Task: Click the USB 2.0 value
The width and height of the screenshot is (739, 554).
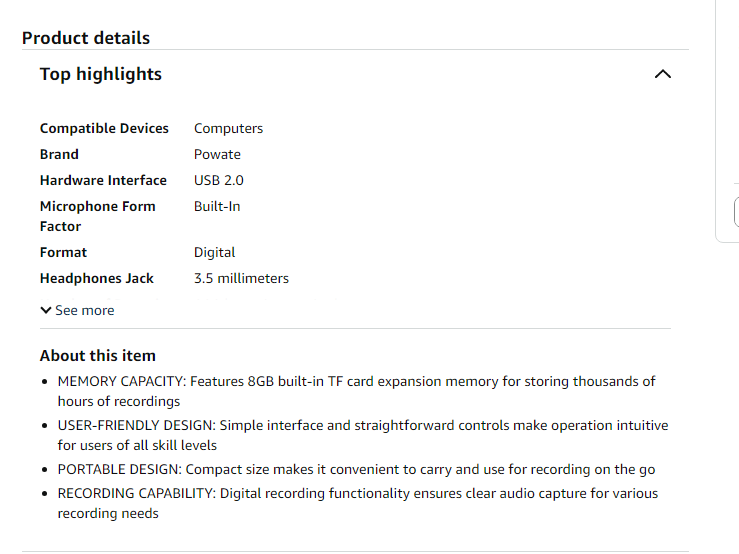Action: 218,180
